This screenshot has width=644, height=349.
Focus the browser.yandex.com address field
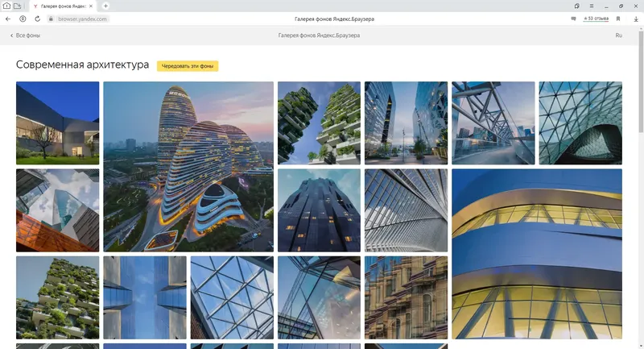82,19
